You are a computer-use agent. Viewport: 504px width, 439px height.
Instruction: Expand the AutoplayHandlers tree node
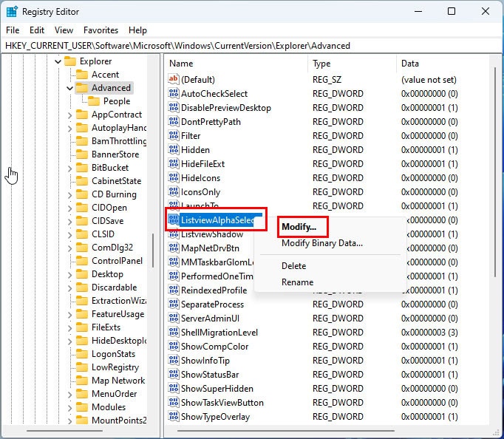[69, 129]
